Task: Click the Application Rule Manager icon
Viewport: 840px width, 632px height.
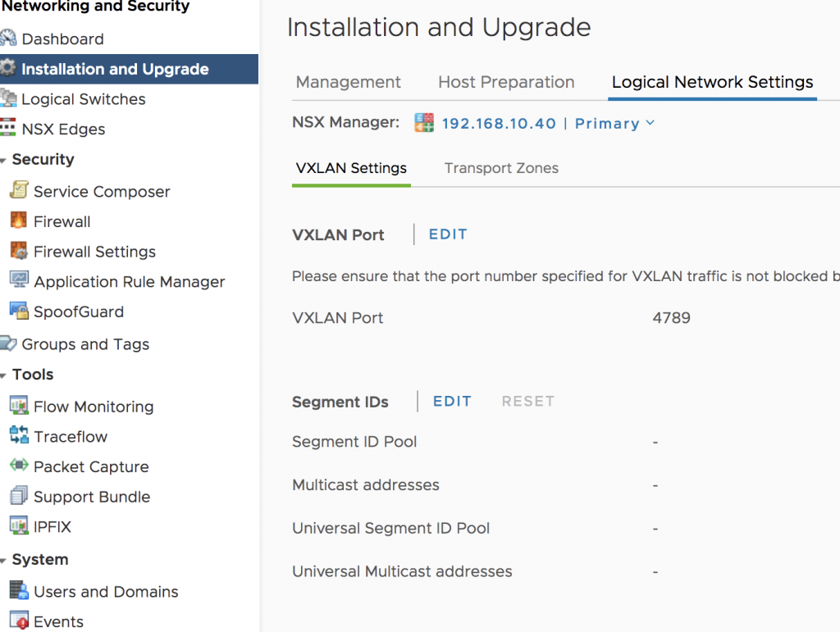Action: click(x=19, y=280)
